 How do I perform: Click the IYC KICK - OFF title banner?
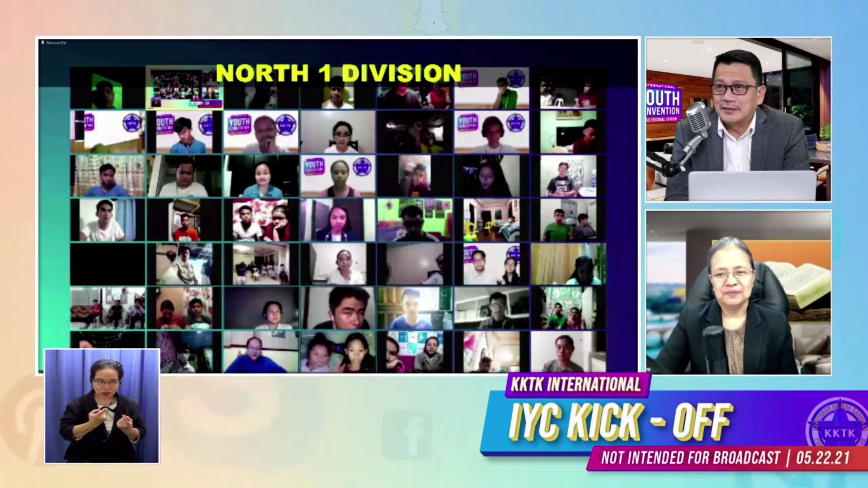point(620,422)
